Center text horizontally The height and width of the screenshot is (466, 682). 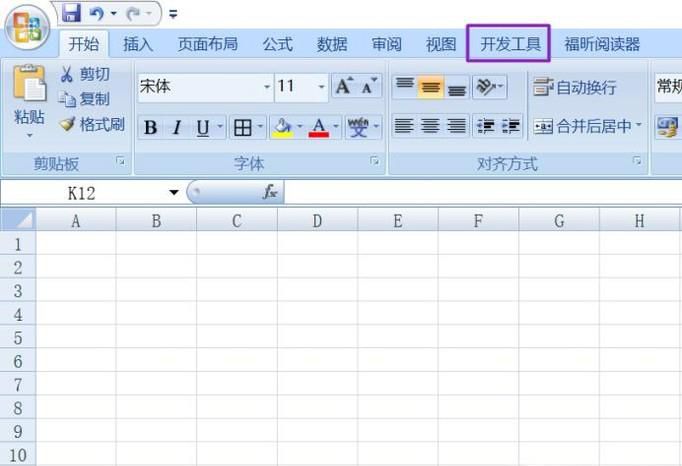coord(430,126)
